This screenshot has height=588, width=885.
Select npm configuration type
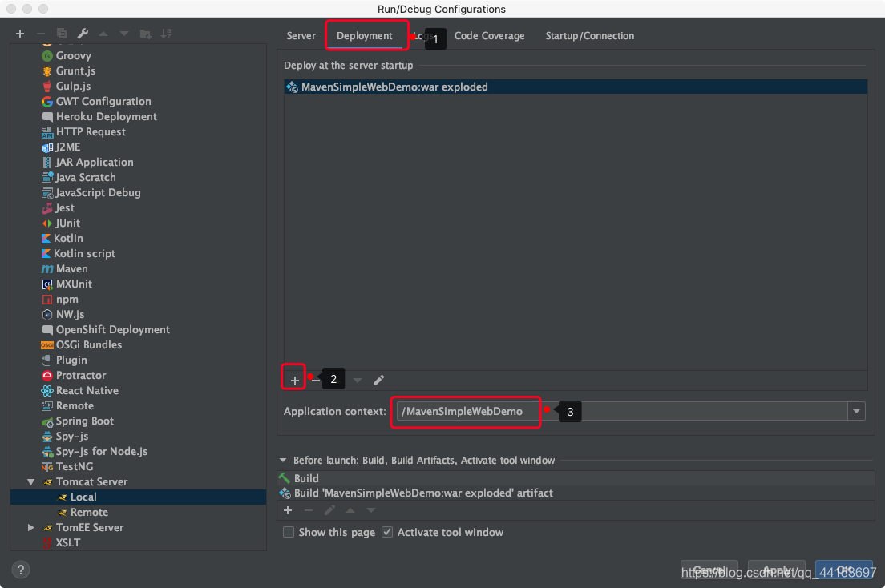pos(67,299)
